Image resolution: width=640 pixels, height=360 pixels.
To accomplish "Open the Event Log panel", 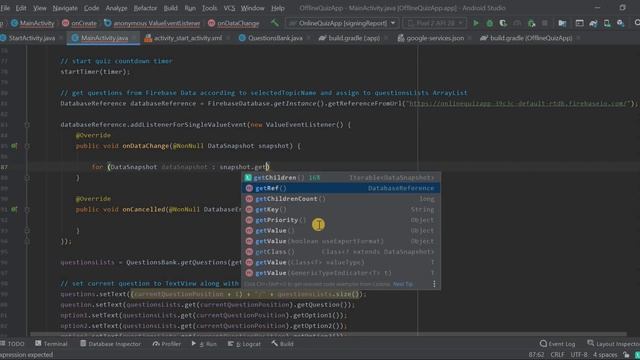I will coord(557,344).
